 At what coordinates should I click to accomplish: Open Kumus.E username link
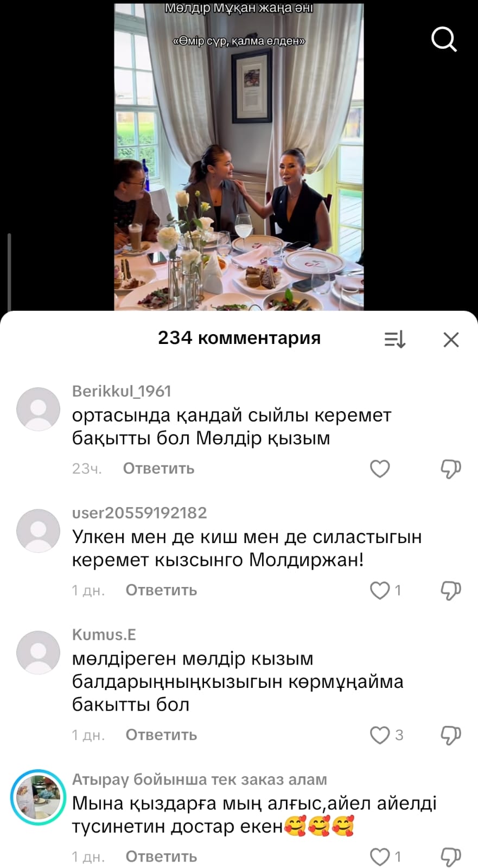(x=104, y=634)
